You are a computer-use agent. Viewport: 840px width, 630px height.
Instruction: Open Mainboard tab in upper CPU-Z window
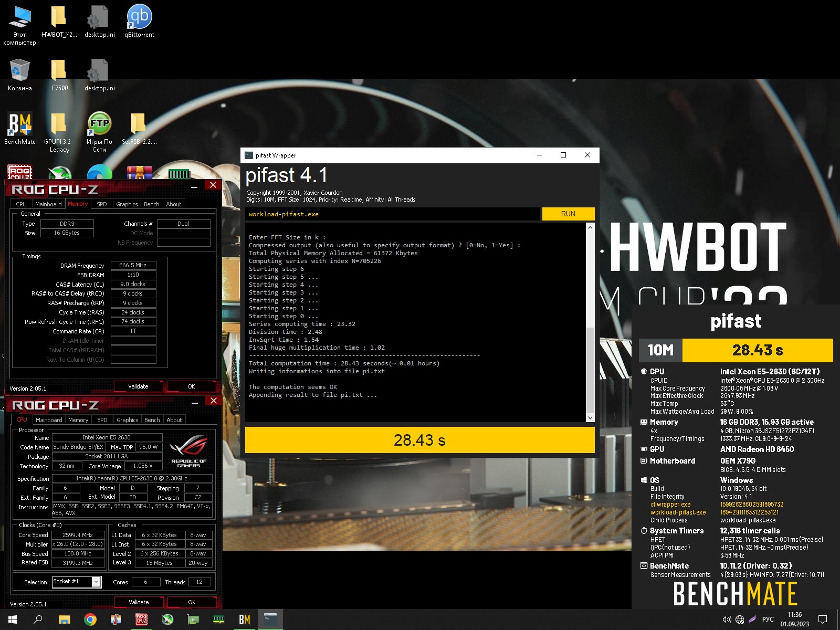point(48,204)
